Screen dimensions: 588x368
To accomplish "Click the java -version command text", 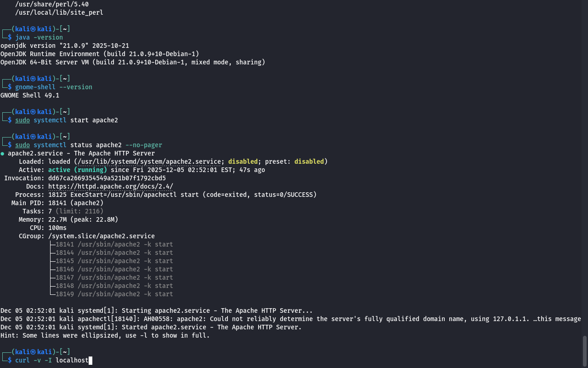I will coord(39,37).
